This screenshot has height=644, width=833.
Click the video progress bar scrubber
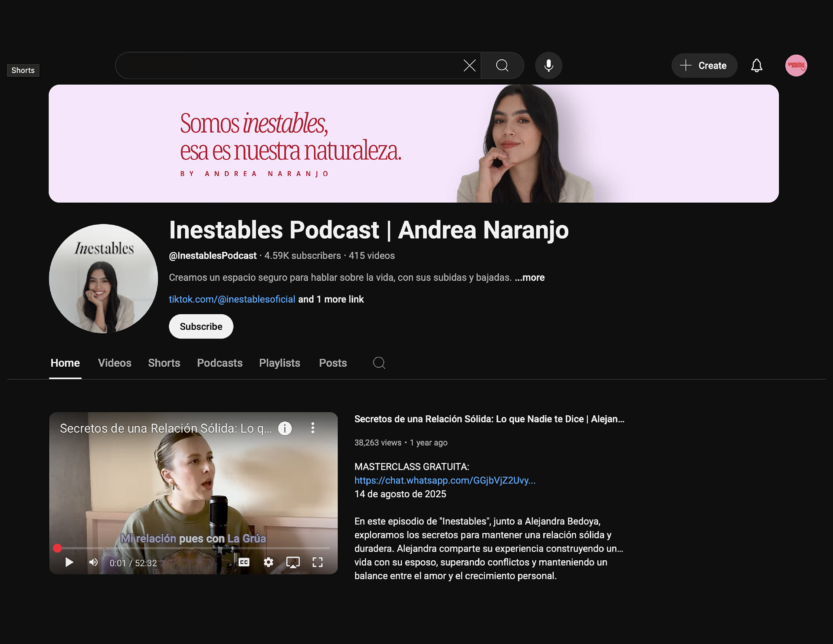[x=57, y=548]
